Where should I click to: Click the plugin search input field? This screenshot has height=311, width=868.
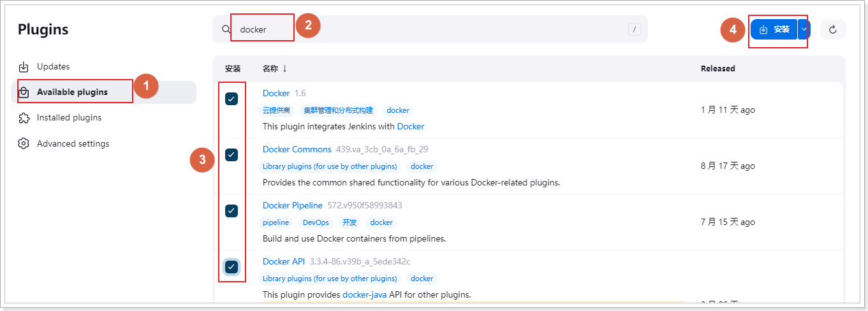430,29
